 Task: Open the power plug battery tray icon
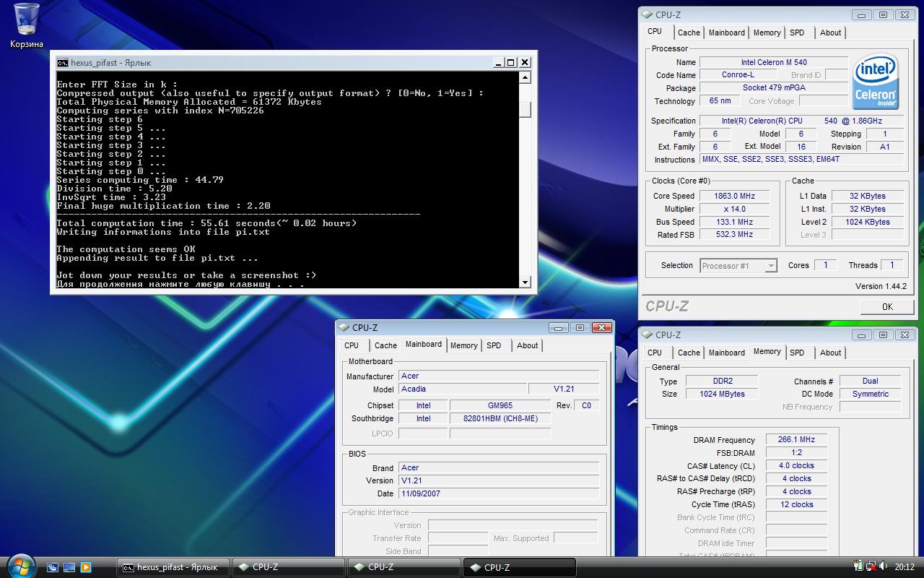(x=858, y=566)
